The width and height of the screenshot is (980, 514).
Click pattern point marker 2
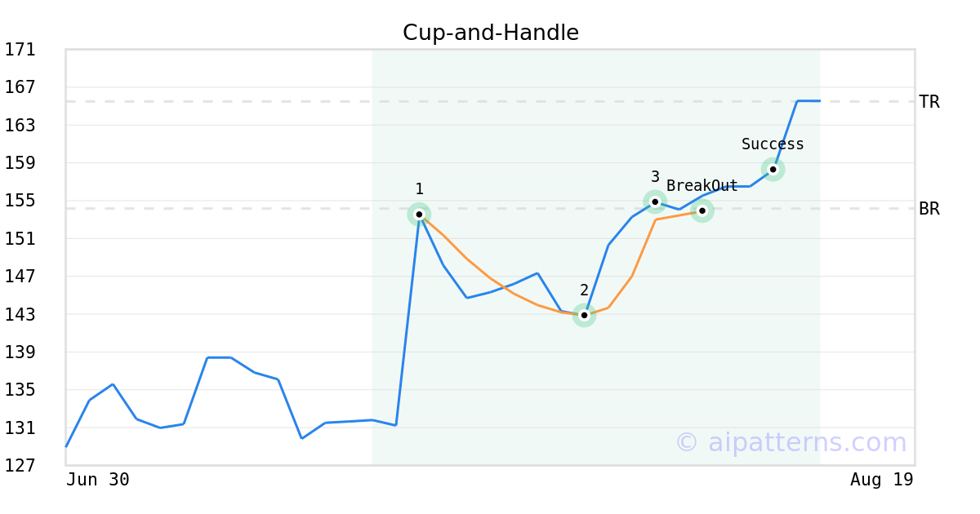click(x=584, y=315)
